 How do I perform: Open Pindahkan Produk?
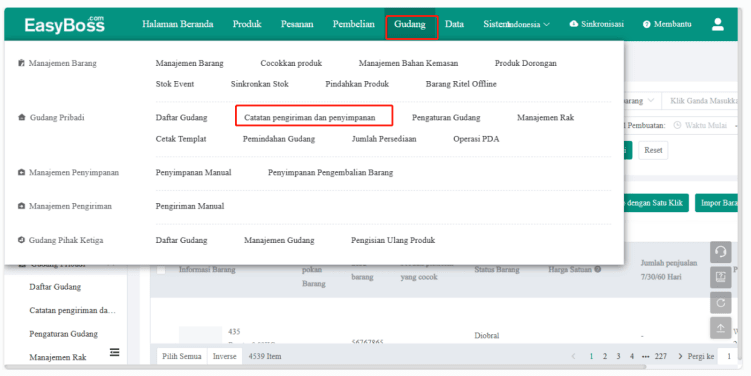pos(357,84)
